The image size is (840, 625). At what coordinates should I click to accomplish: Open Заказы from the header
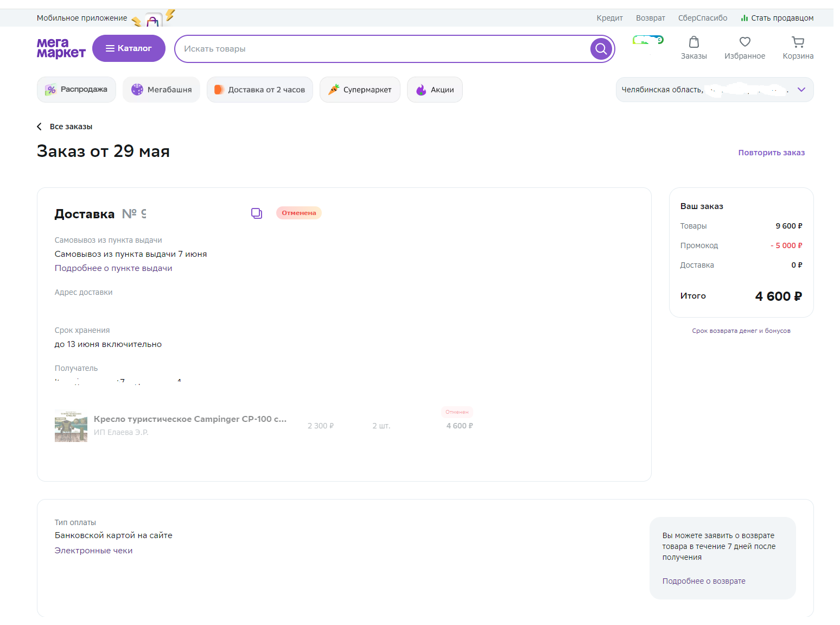click(x=694, y=48)
